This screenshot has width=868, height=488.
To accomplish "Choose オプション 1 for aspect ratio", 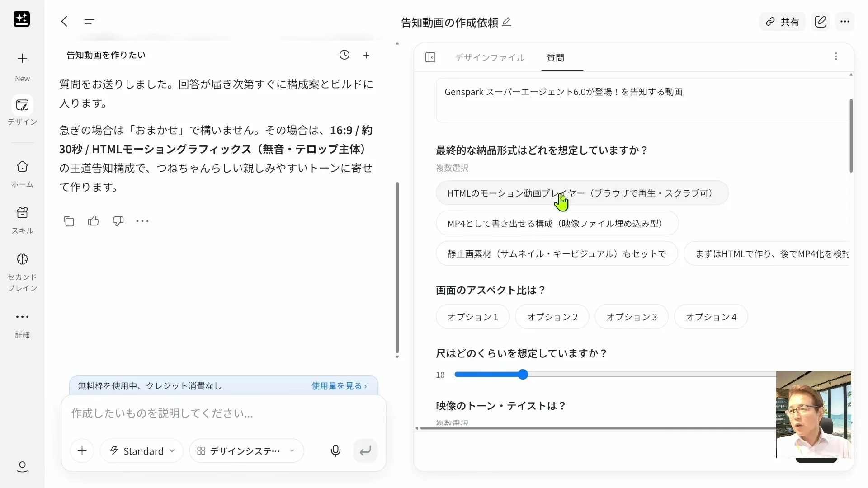I will (473, 317).
